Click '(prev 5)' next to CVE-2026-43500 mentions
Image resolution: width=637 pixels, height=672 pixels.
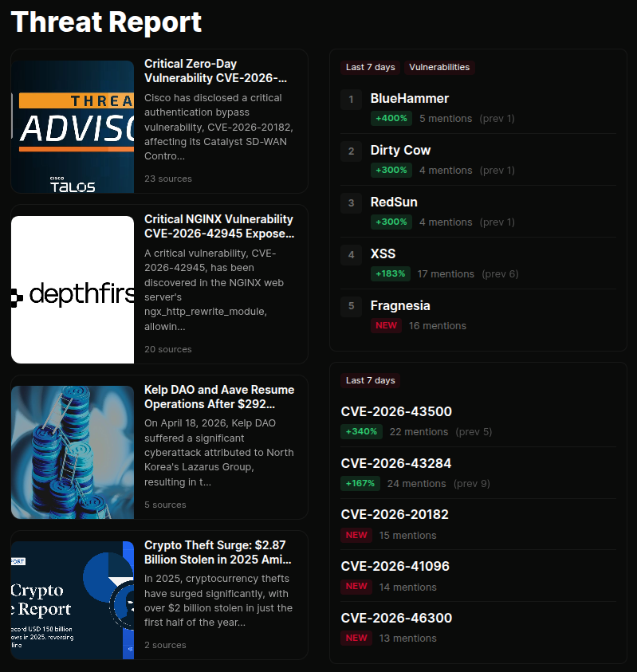pyautogui.click(x=474, y=432)
